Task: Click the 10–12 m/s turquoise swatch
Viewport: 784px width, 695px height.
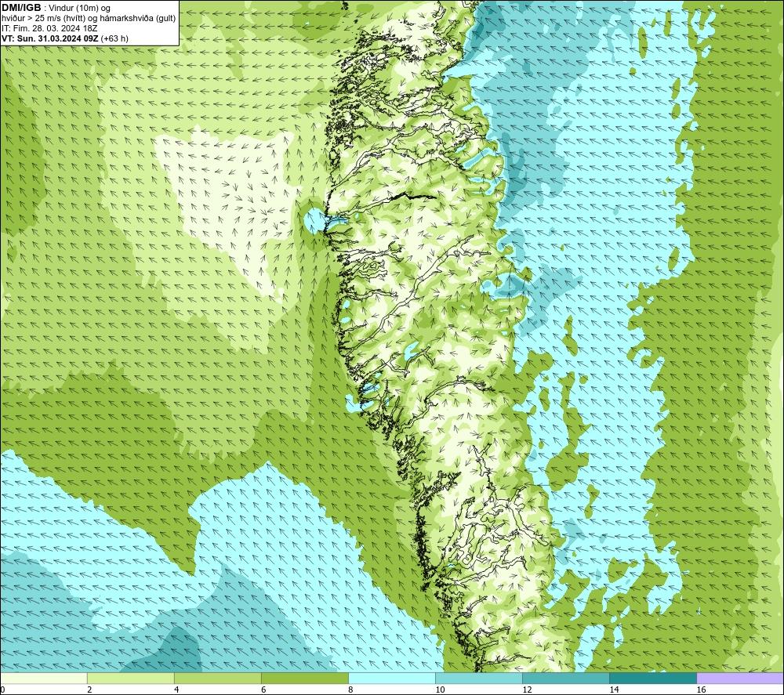Action: [479, 678]
